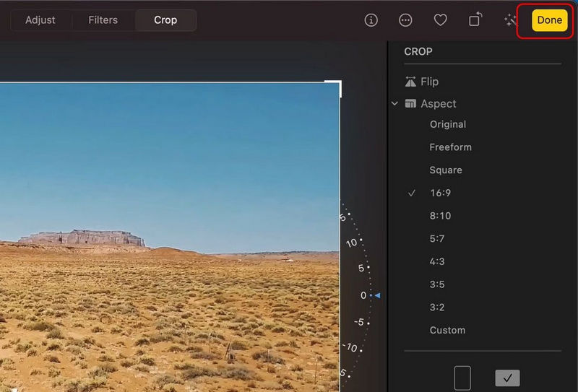Switch crop to portrait orientation
The height and width of the screenshot is (392, 578).
(462, 378)
